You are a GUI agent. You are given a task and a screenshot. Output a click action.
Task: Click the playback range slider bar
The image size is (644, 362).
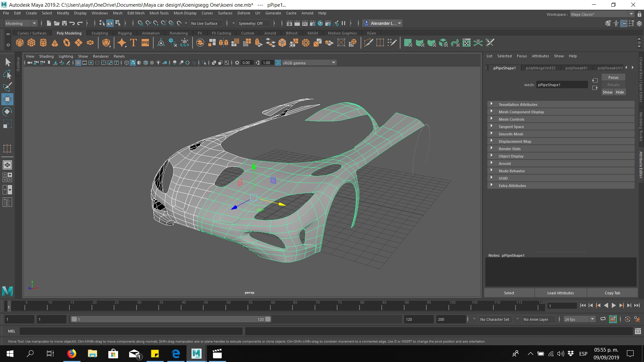click(170, 319)
